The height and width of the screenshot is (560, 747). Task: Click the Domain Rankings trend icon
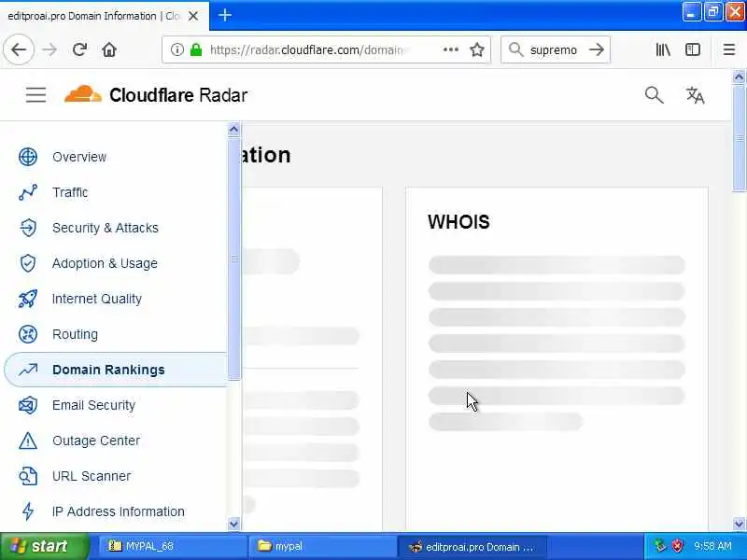point(28,370)
